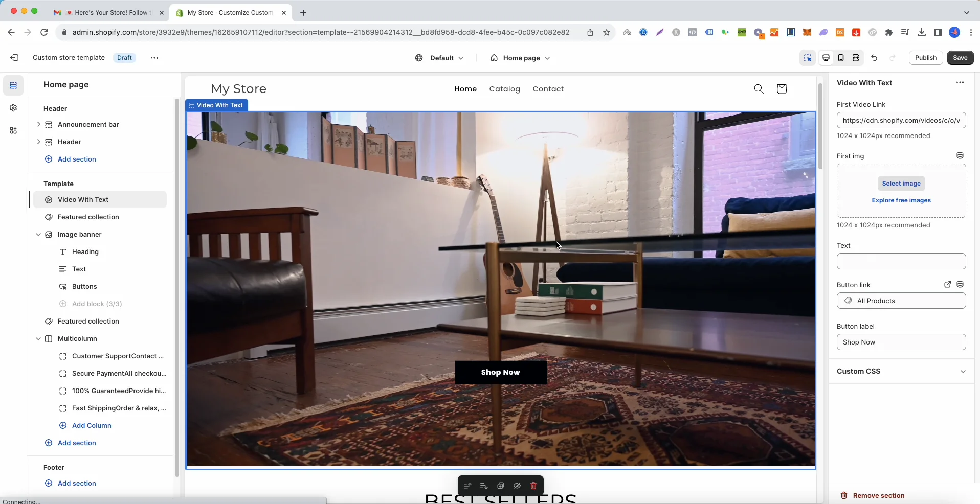Open the Home page template dropdown
The width and height of the screenshot is (980, 504).
click(520, 58)
